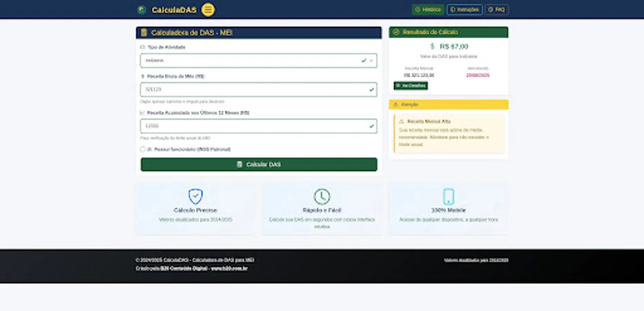Expand the Receita Mensal Alta warning card

click(449, 133)
